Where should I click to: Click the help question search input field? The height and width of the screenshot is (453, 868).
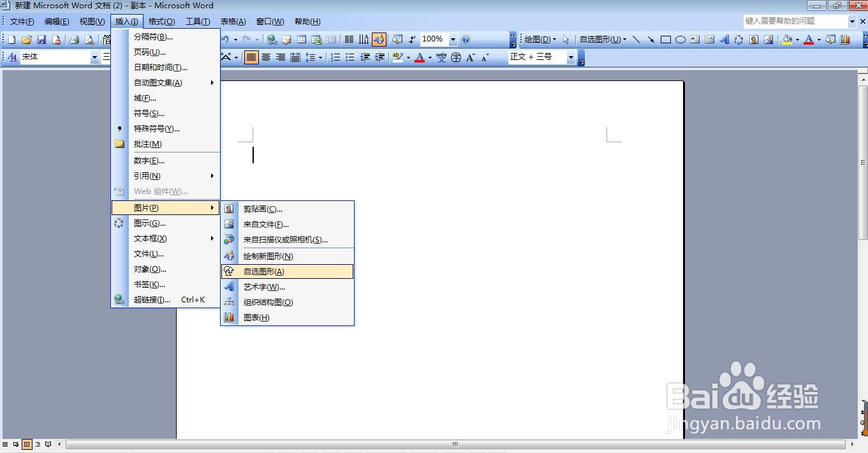pyautogui.click(x=795, y=21)
